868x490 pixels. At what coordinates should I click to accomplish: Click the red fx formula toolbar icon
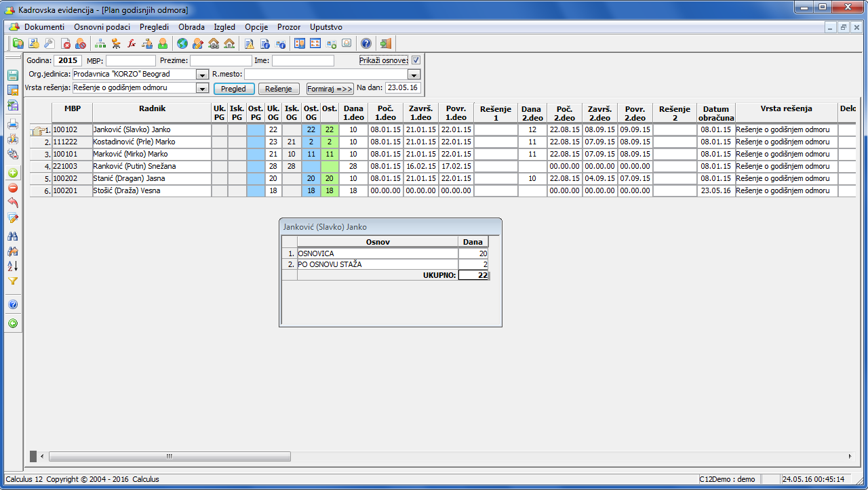[132, 44]
